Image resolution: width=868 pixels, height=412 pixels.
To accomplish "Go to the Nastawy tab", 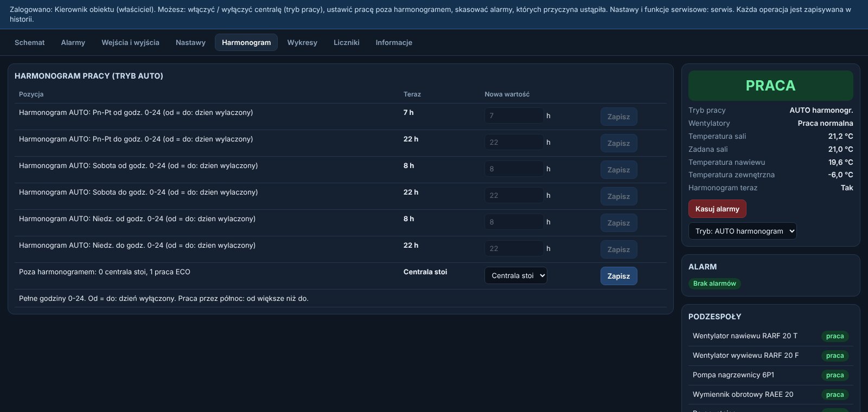I will point(190,42).
